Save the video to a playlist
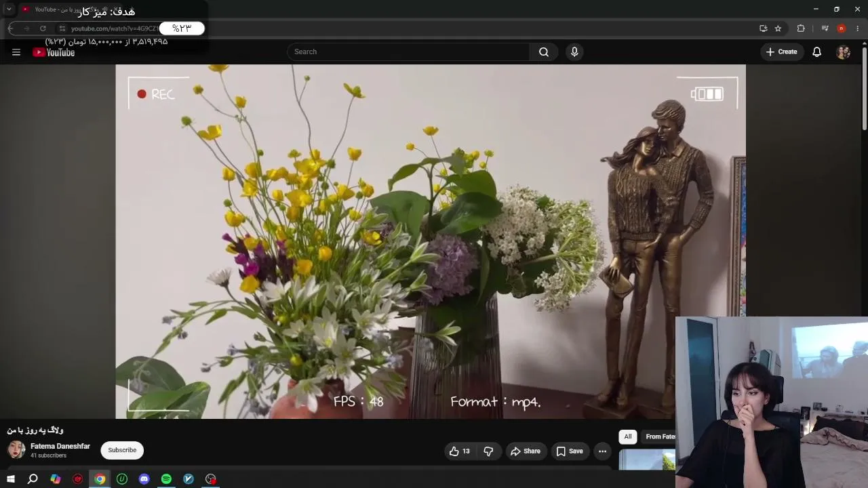The height and width of the screenshot is (488, 868). (570, 451)
